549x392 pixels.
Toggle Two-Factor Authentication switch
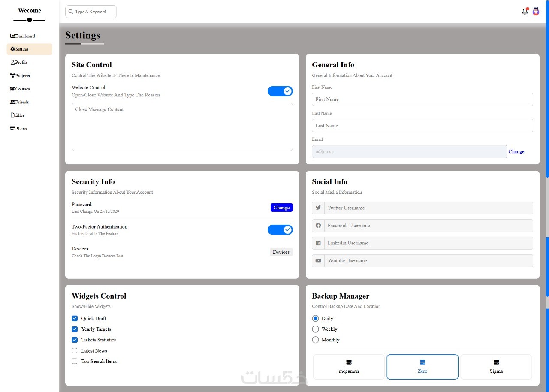280,230
